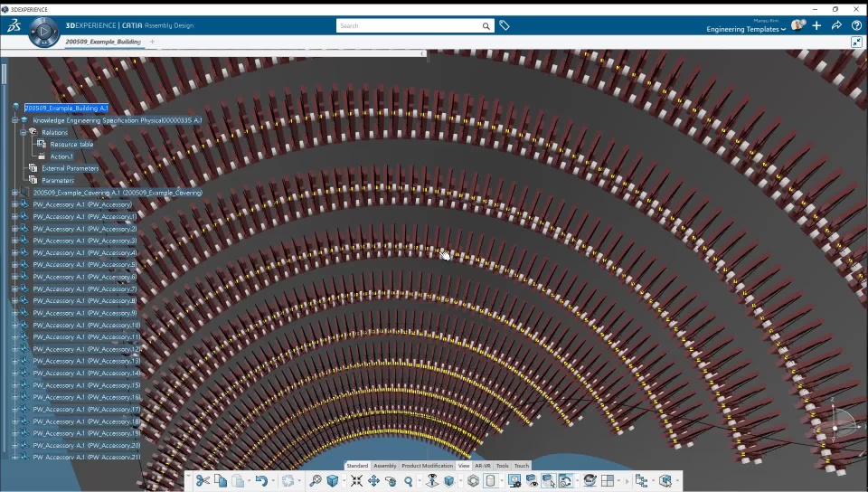Click the tree display icon in bottom toolbar
This screenshot has width=868, height=492.
(641, 481)
